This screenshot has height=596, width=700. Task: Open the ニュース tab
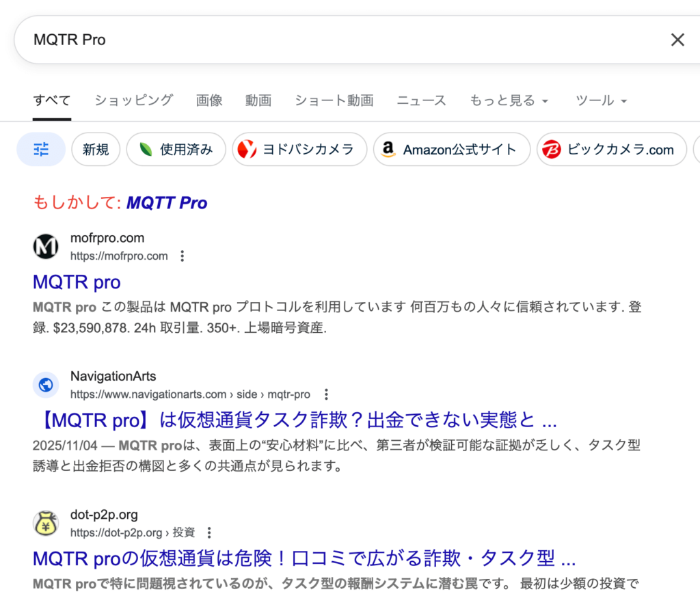point(421,100)
